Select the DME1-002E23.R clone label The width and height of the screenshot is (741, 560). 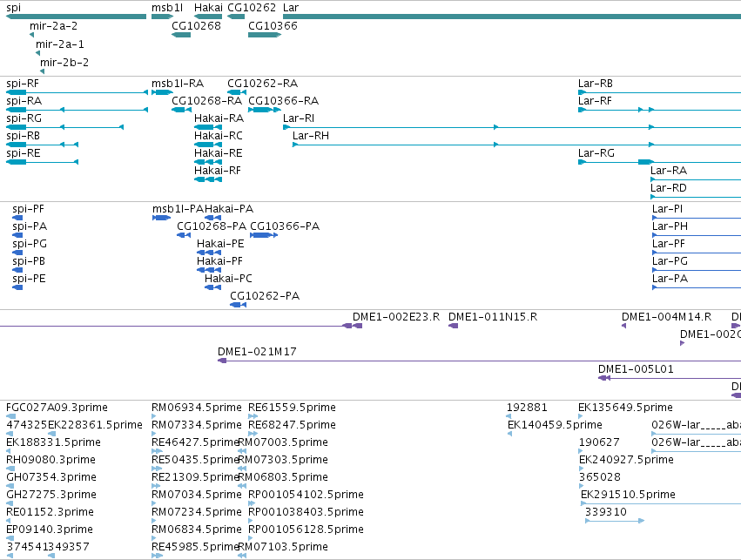tap(396, 317)
